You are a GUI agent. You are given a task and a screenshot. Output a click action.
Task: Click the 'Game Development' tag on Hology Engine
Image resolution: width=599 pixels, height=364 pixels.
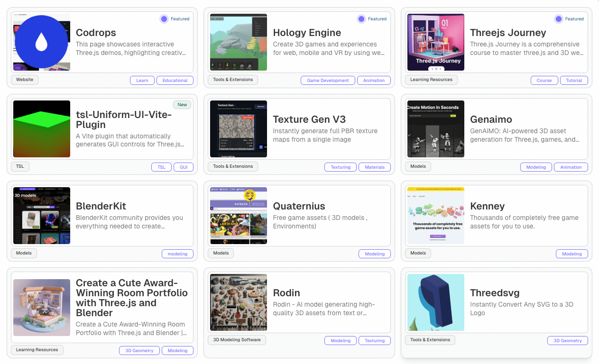(328, 80)
